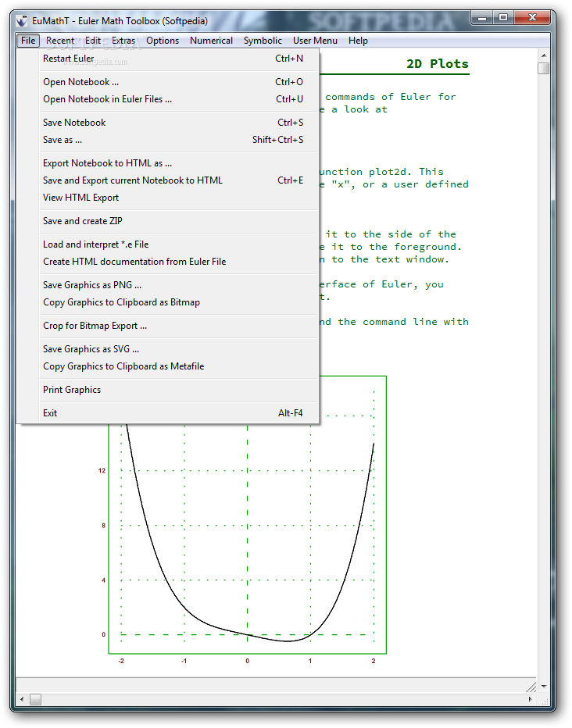Click the horizontal scrollbar left arrow
The image size is (572, 728).
click(x=22, y=699)
